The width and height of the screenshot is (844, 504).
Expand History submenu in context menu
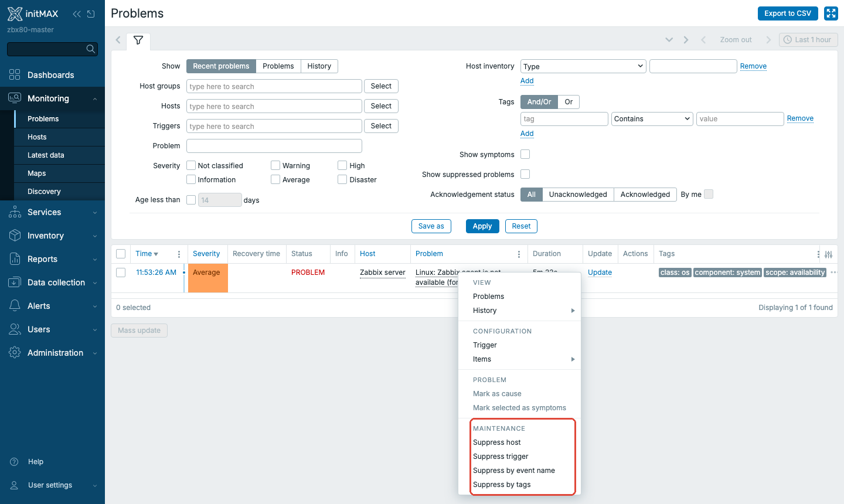click(519, 311)
